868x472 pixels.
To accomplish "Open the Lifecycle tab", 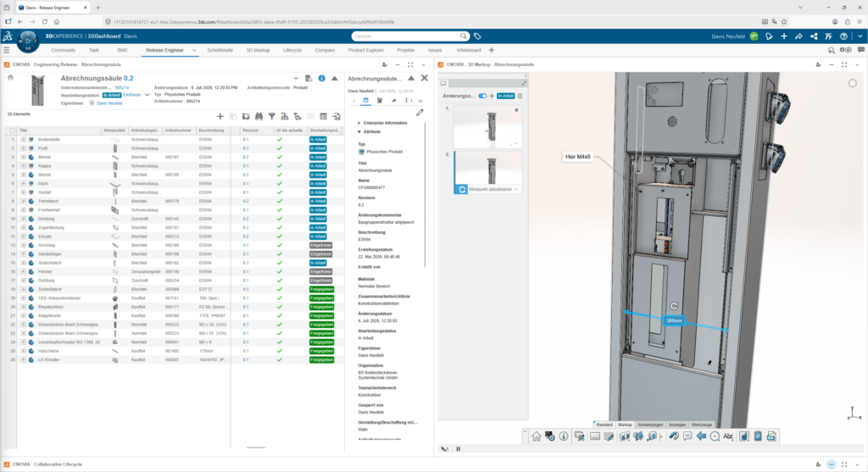I will point(292,50).
